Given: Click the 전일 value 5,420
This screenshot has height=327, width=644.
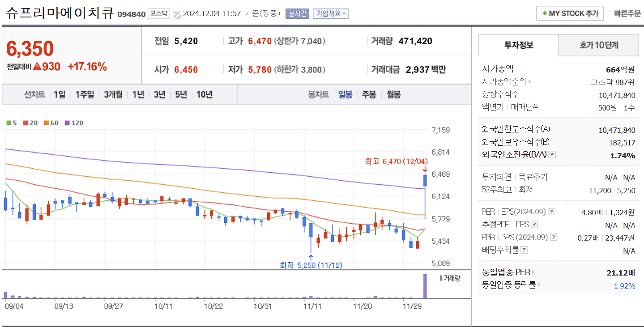Looking at the screenshot, I should pos(186,41).
